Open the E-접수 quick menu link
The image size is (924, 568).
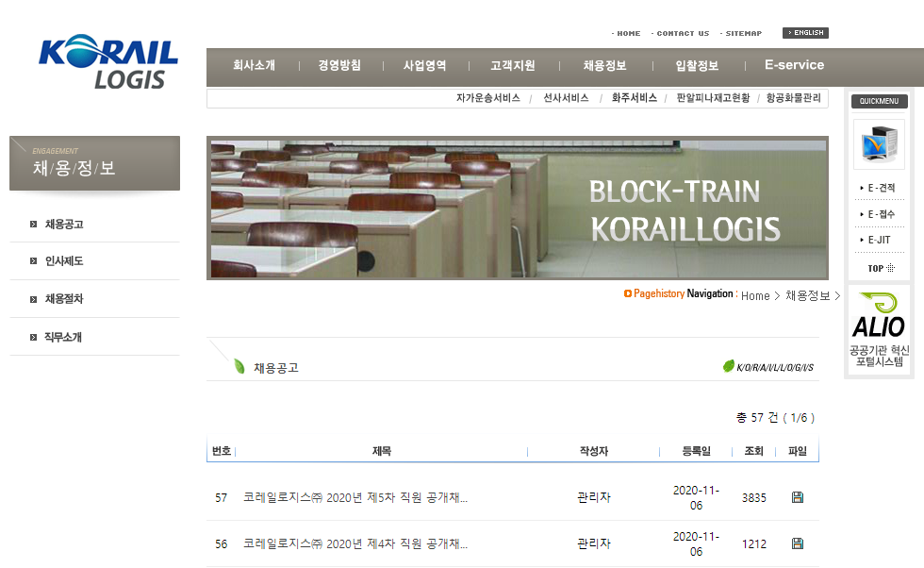pyautogui.click(x=881, y=214)
